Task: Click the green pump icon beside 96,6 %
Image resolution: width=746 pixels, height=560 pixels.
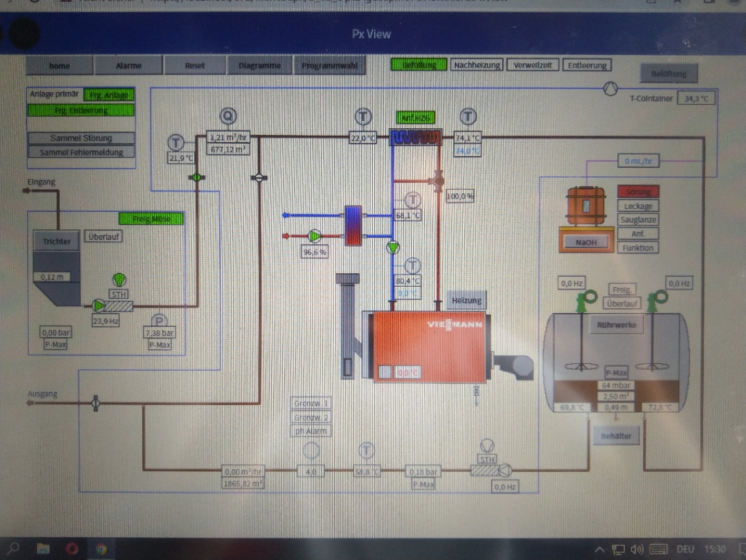Action: [x=314, y=236]
